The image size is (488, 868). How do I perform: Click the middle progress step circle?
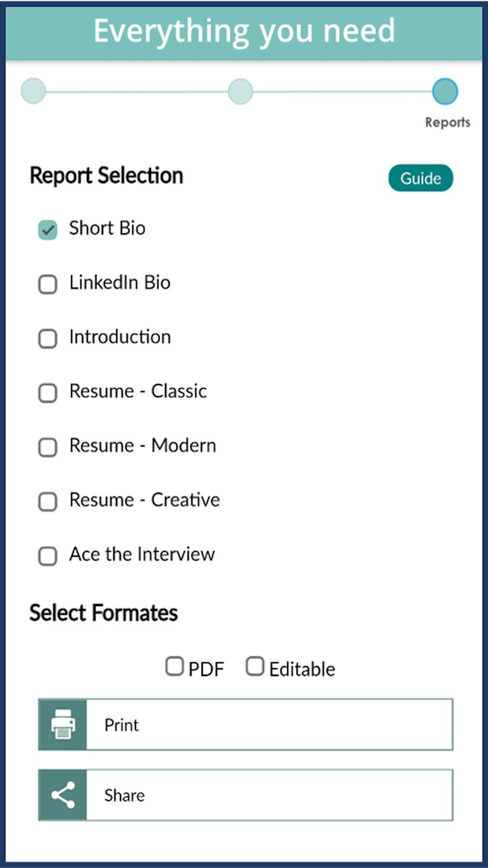[240, 91]
